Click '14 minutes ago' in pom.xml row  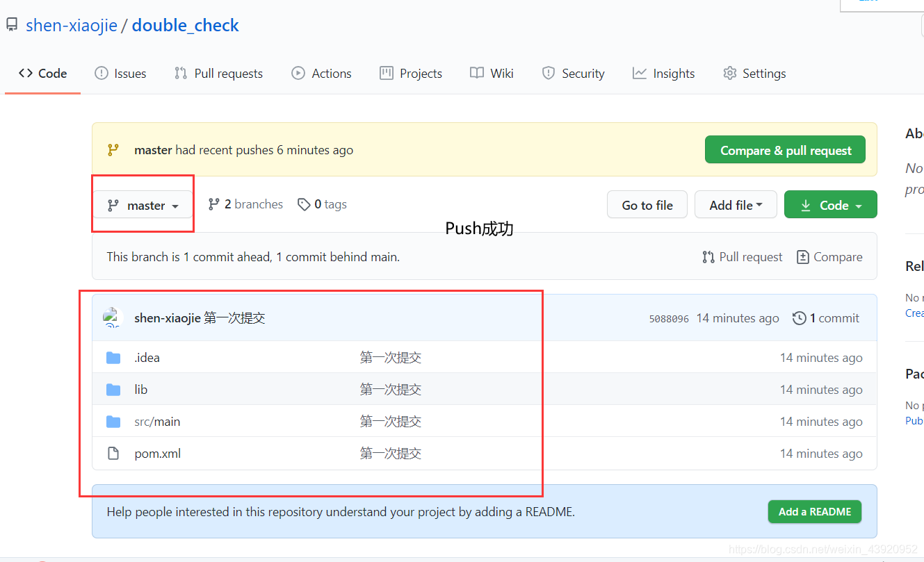(821, 454)
